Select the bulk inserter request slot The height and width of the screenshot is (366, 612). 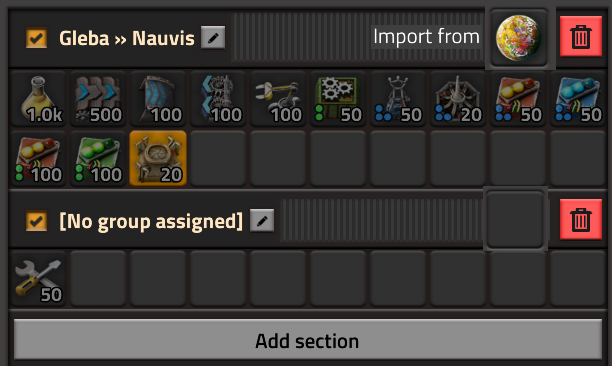(278, 98)
